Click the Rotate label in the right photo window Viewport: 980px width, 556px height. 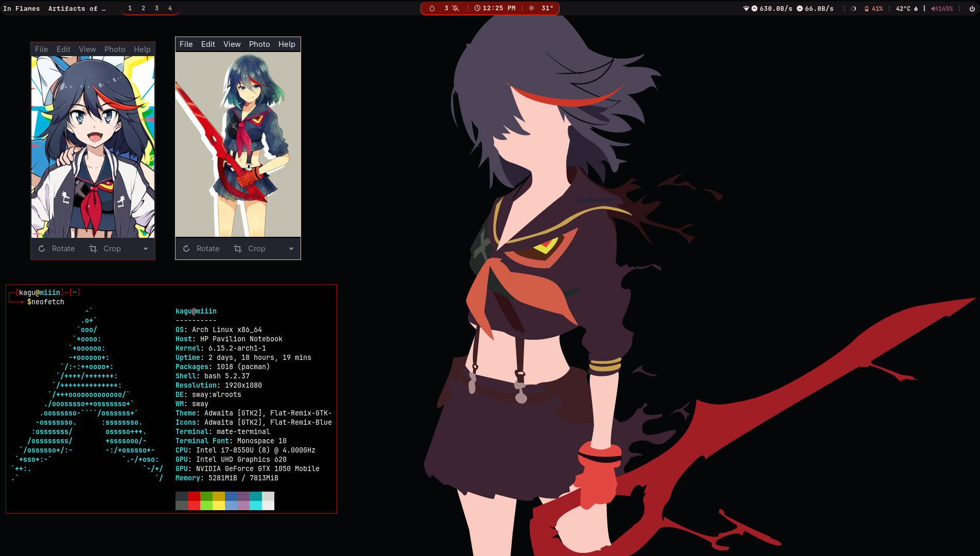[x=208, y=249]
